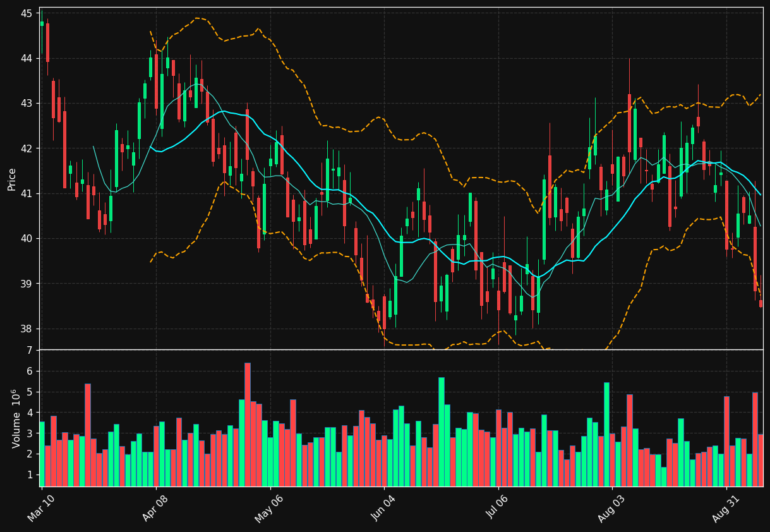Click the volume tick label 6

click(x=30, y=372)
